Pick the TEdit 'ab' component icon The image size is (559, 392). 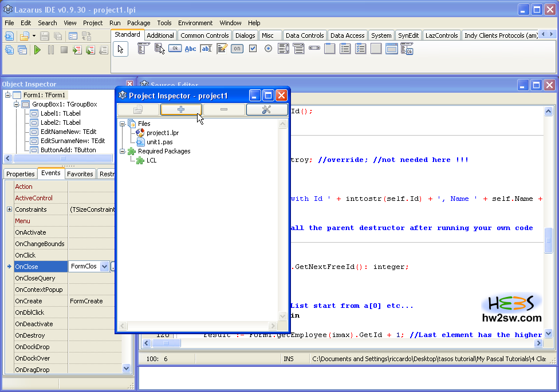(x=206, y=49)
